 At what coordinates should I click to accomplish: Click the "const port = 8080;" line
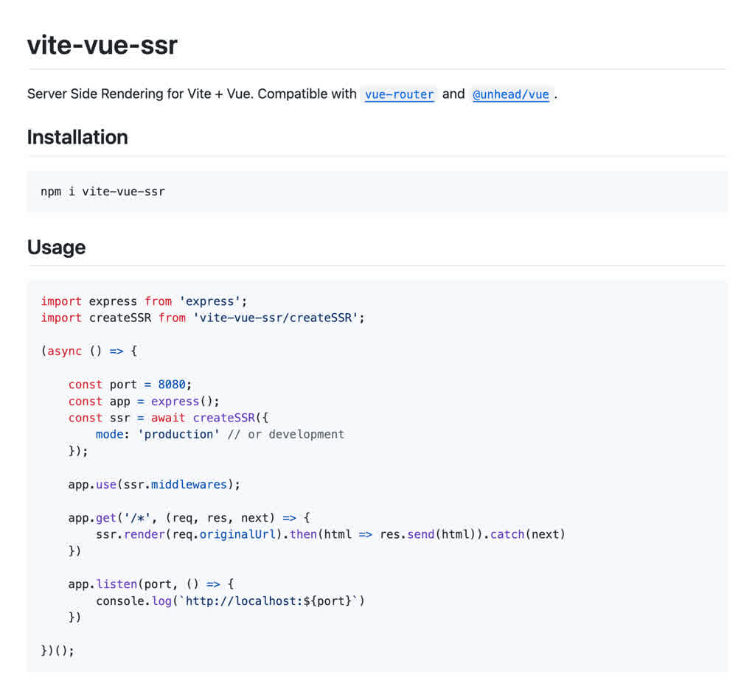click(x=130, y=385)
